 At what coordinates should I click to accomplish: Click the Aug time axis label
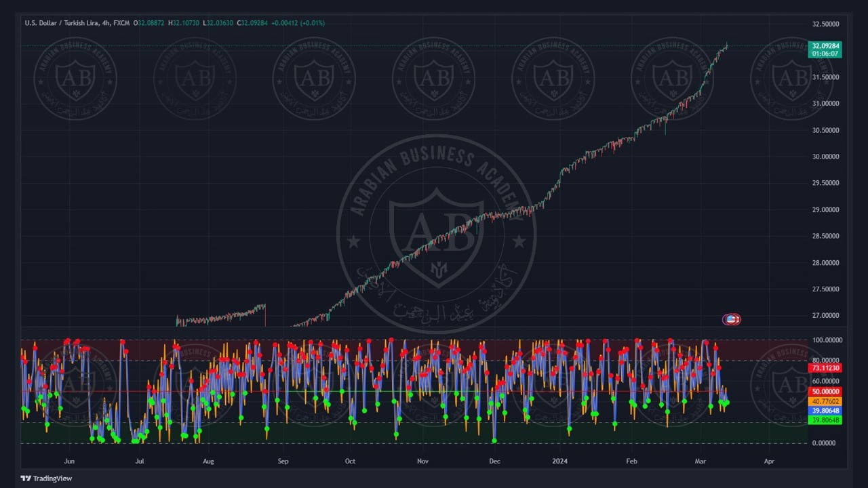208,461
